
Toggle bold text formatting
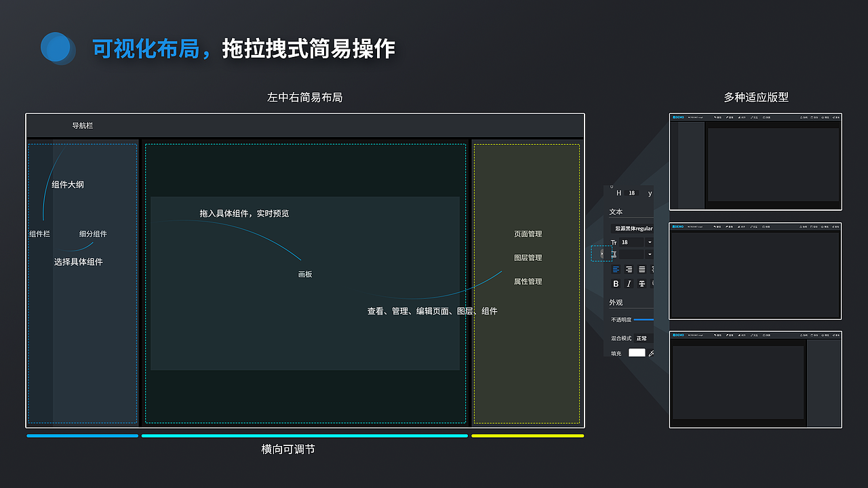pyautogui.click(x=615, y=283)
